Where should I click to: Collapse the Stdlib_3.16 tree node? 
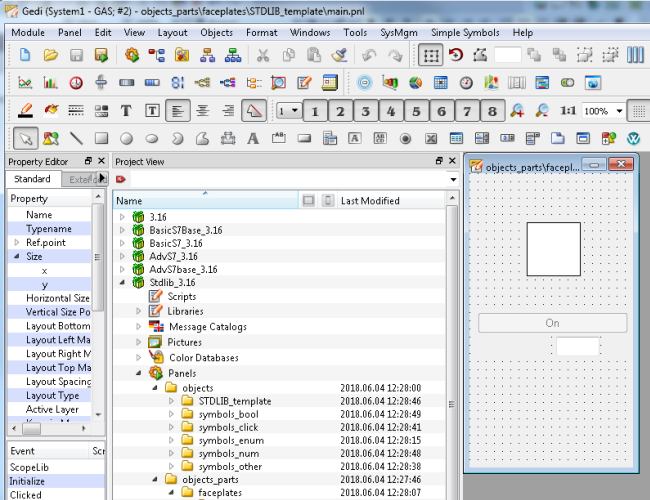pyautogui.click(x=123, y=283)
